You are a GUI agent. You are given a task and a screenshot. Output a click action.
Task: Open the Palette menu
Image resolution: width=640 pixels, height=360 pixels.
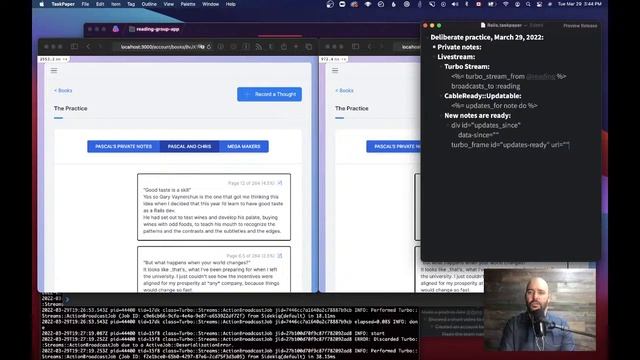188,4
